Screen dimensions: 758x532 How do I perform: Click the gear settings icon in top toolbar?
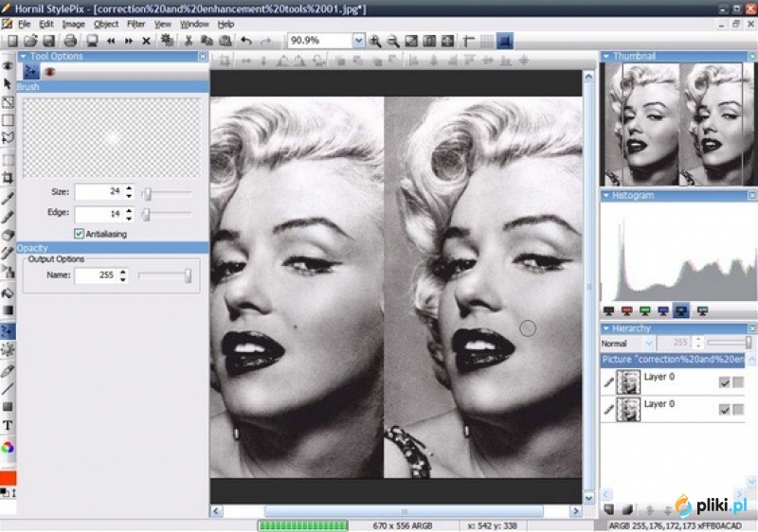(x=168, y=41)
